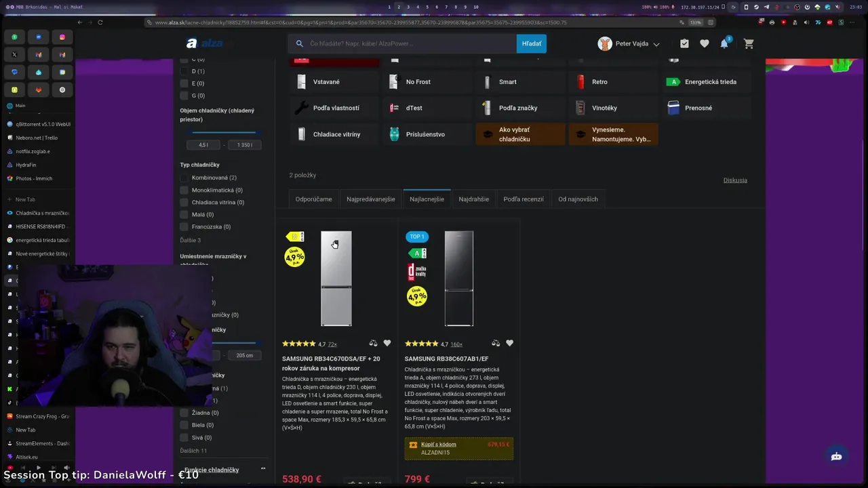868x488 pixels.
Task: Open pinned Messenger tab in sidebar
Action: [39, 37]
